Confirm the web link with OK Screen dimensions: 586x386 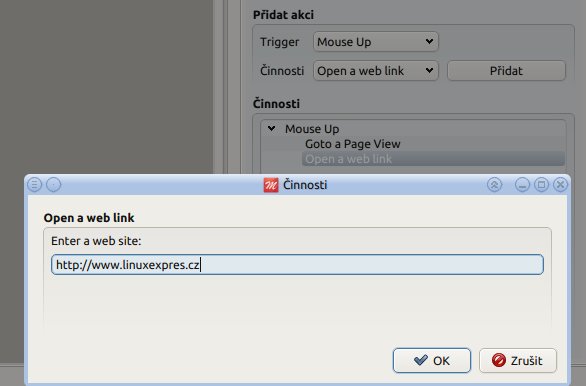[432, 361]
